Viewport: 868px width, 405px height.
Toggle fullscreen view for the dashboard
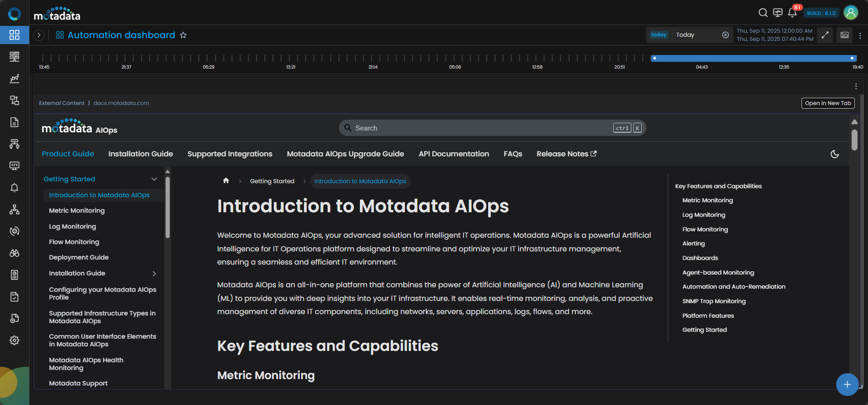pyautogui.click(x=825, y=35)
